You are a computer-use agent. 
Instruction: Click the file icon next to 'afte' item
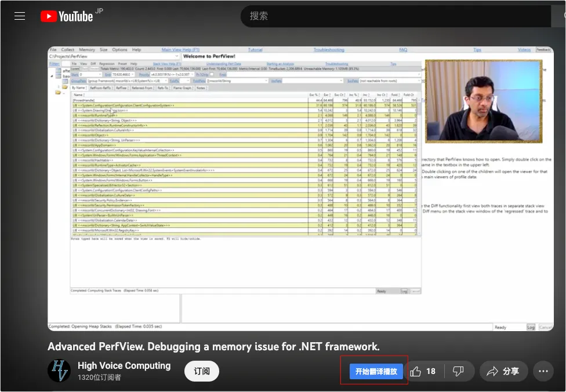click(58, 70)
